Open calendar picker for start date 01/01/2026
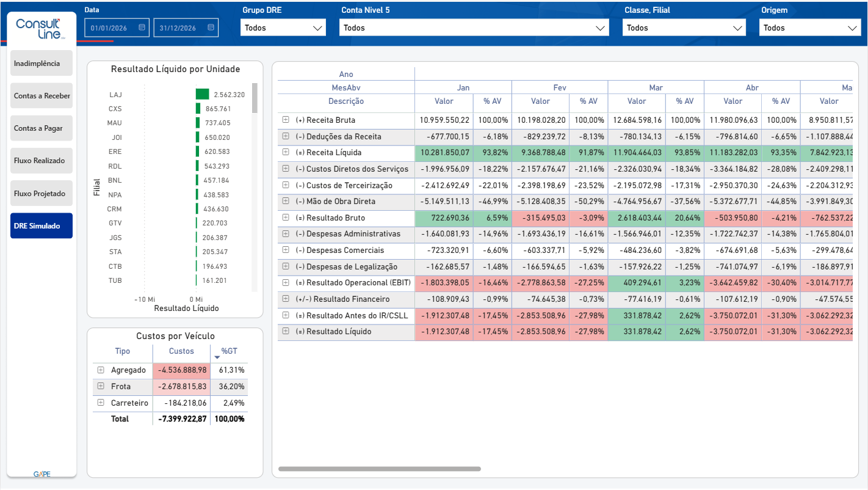Viewport: 868px width, 490px height. tap(142, 27)
